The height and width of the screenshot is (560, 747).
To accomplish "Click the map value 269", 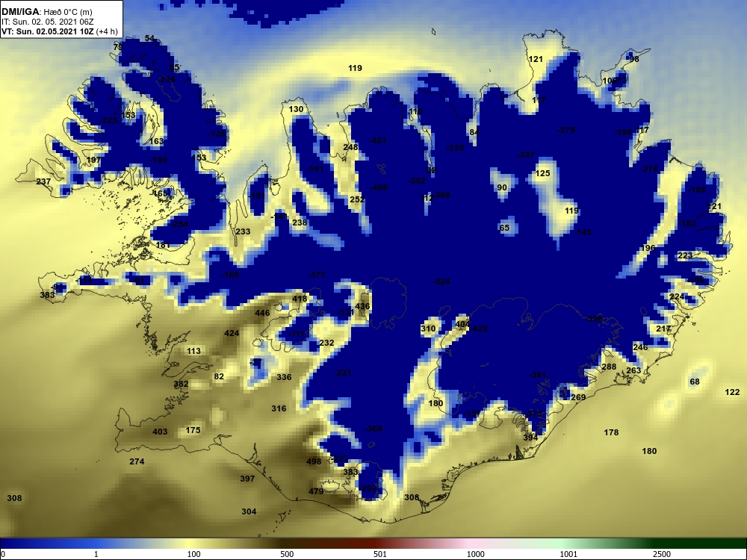I will [x=578, y=397].
